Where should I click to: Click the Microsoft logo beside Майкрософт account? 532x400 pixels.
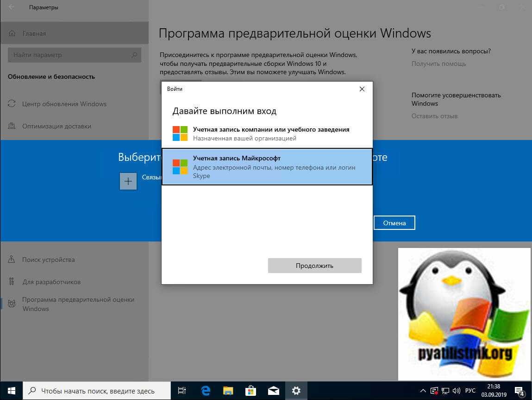click(x=180, y=167)
